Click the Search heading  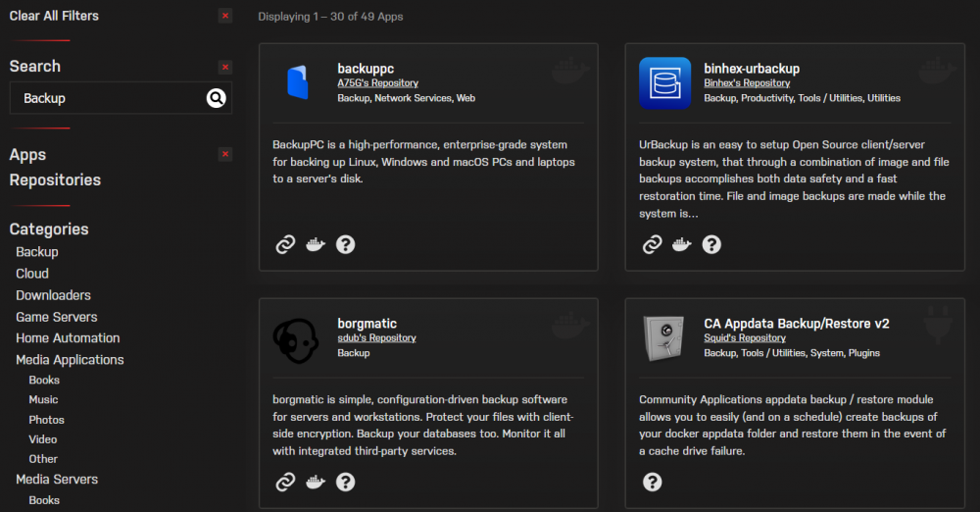point(35,67)
